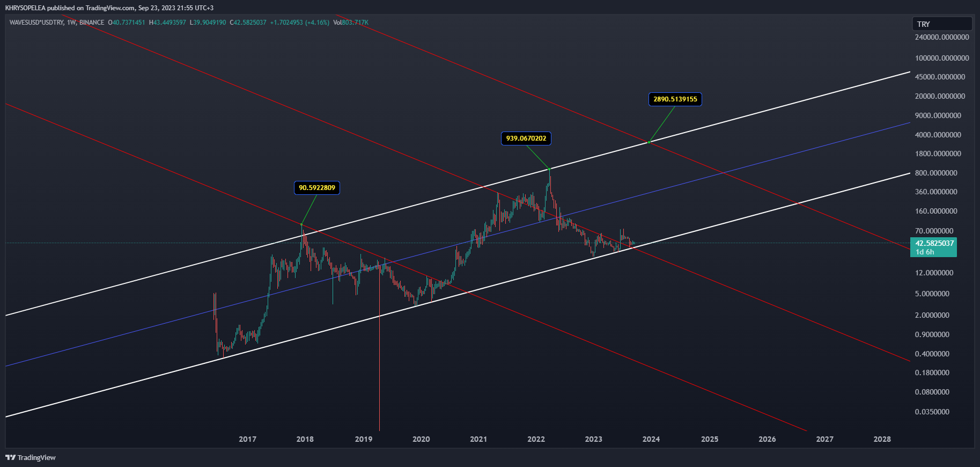Click the 4000.0000000 price scale label

[938, 135]
